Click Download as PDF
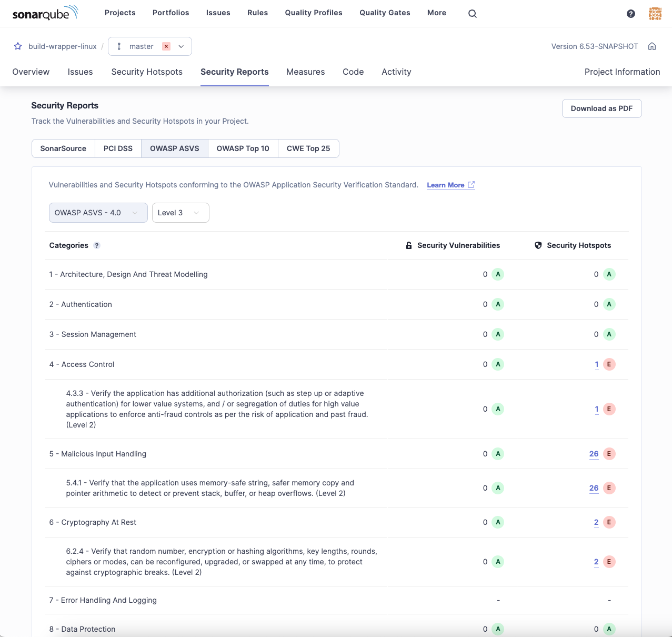Image resolution: width=672 pixels, height=637 pixels. pos(601,108)
